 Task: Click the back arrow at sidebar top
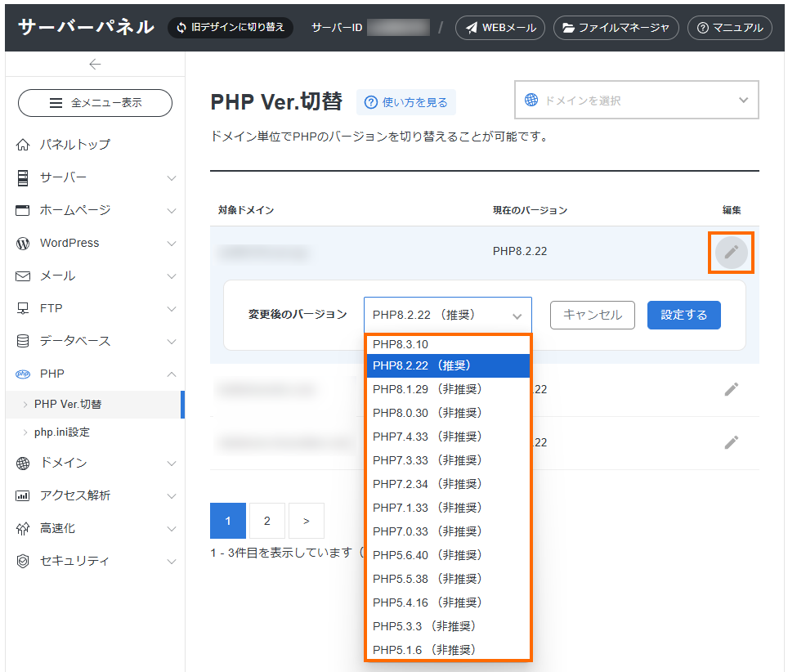click(95, 64)
